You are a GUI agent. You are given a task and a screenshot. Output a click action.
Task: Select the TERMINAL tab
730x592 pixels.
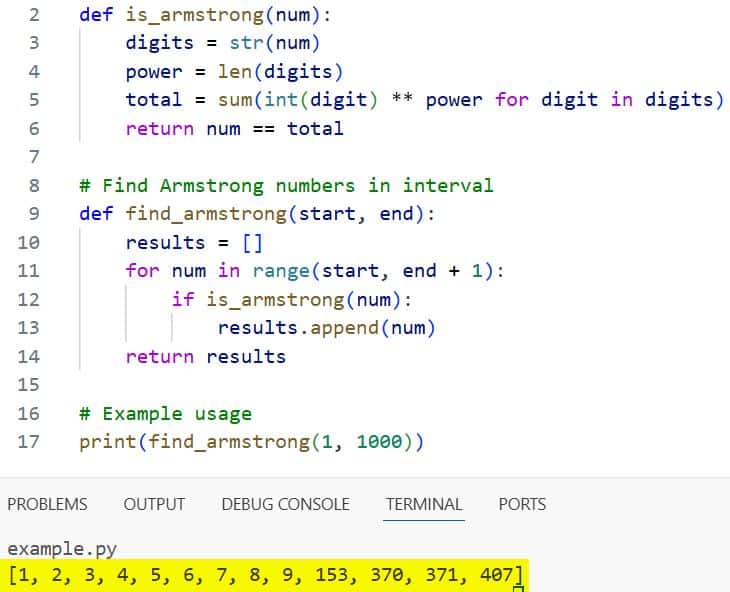424,504
